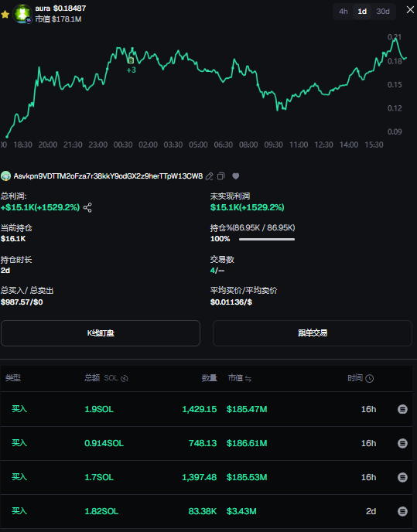Click the 2d time in last row

point(371,511)
